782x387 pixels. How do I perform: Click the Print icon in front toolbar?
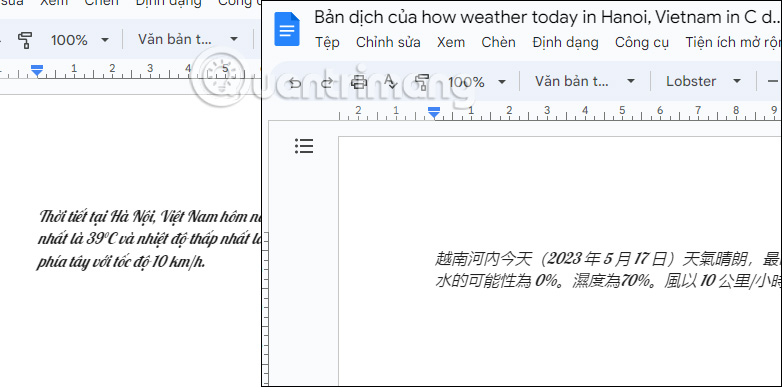coord(358,82)
